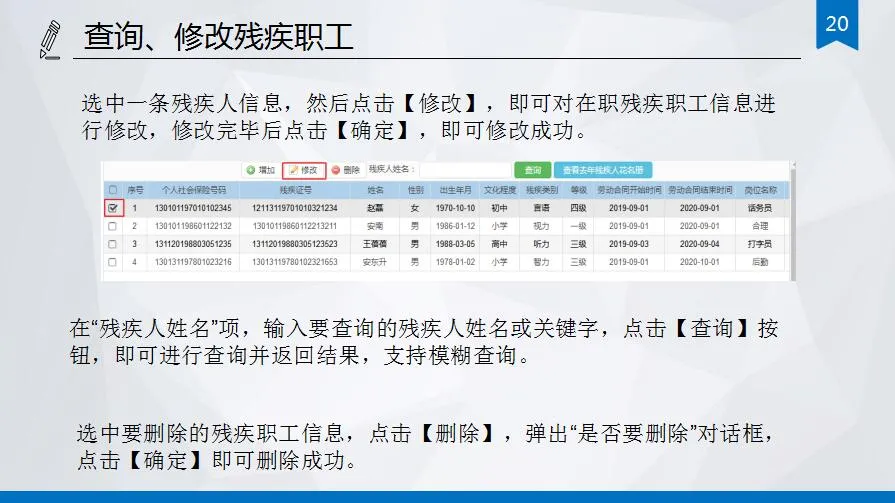The width and height of the screenshot is (895, 503).
Task: Click the red 删除 (Delete) icon
Action: (336, 170)
